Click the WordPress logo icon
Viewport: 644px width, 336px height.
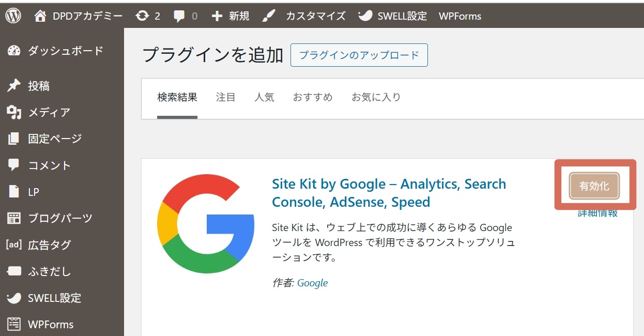13,16
